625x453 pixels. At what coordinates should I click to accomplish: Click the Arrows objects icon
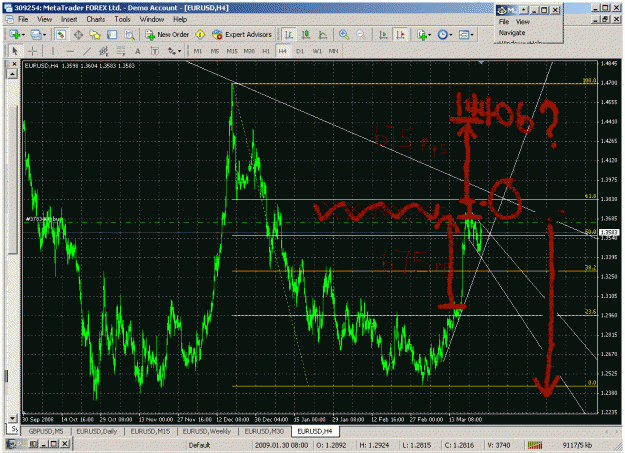tap(171, 51)
